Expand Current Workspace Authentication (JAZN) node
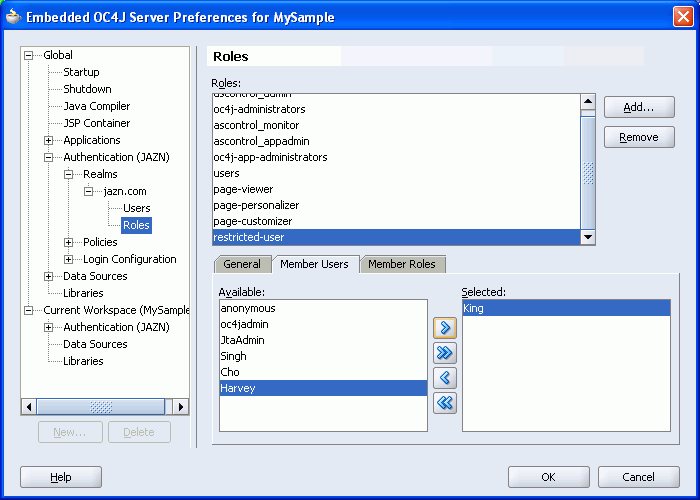 coord(49,327)
